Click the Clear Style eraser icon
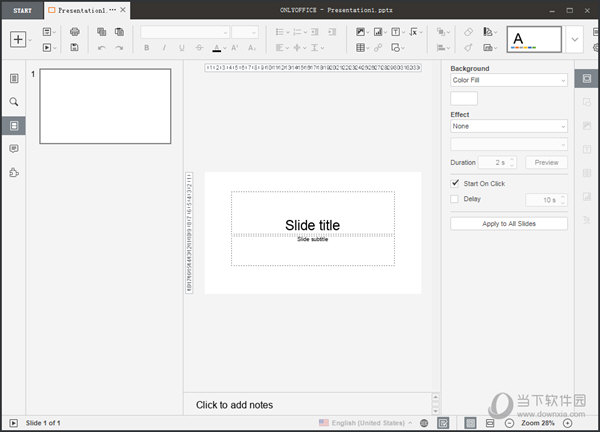Image resolution: width=600 pixels, height=432 pixels. pyautogui.click(x=468, y=32)
